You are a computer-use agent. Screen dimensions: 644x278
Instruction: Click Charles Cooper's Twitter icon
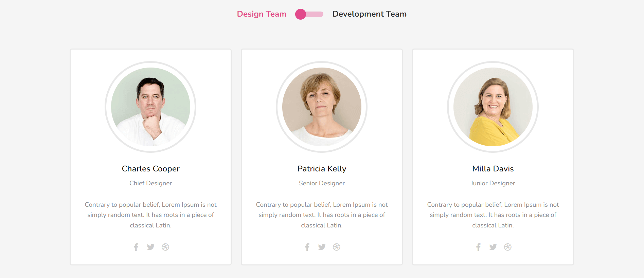pos(150,247)
